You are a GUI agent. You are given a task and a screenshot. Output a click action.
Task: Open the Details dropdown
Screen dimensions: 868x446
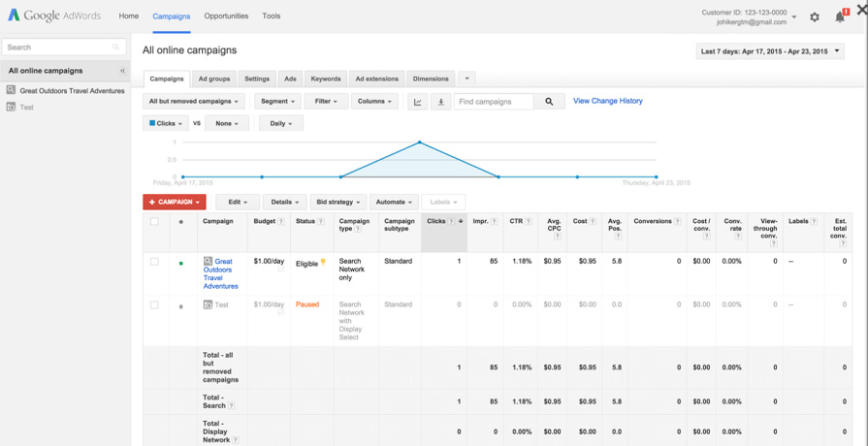point(285,202)
